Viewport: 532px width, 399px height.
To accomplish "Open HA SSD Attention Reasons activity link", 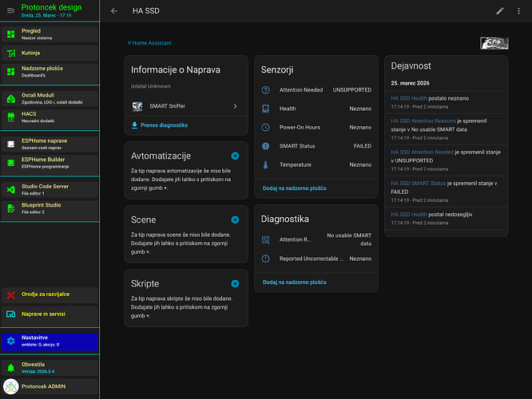I will [x=423, y=121].
